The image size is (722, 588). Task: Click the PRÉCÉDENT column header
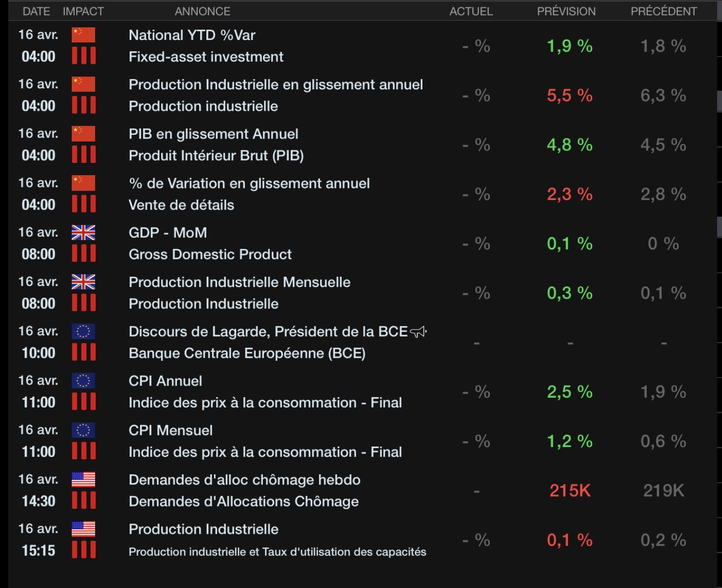tap(664, 11)
